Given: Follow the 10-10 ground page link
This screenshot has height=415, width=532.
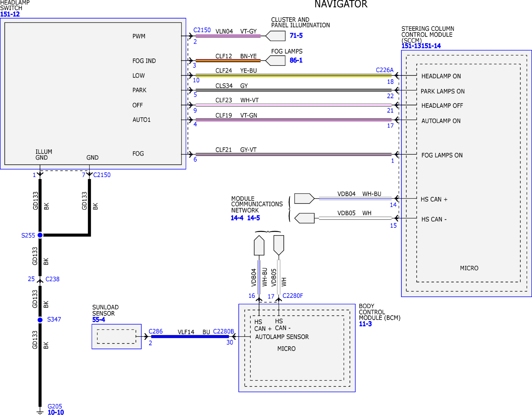Looking at the screenshot, I should click(x=56, y=412).
